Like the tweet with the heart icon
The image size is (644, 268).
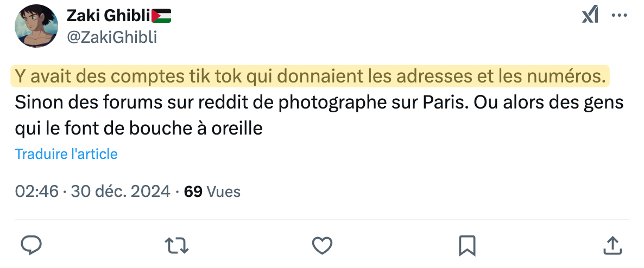(322, 245)
